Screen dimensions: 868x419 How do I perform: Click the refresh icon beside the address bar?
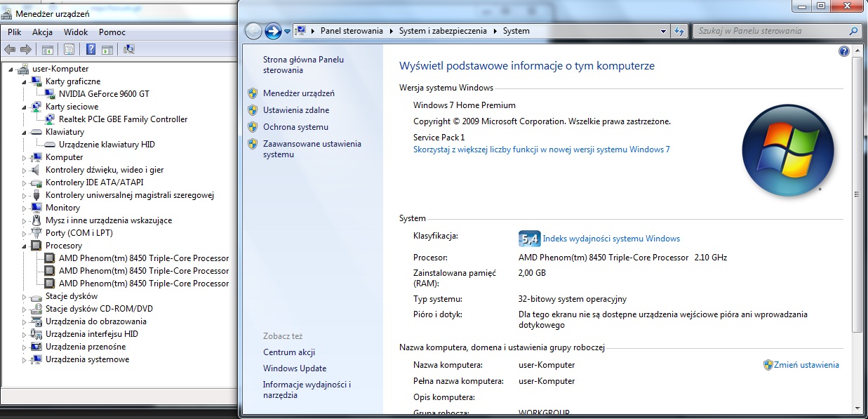(679, 31)
